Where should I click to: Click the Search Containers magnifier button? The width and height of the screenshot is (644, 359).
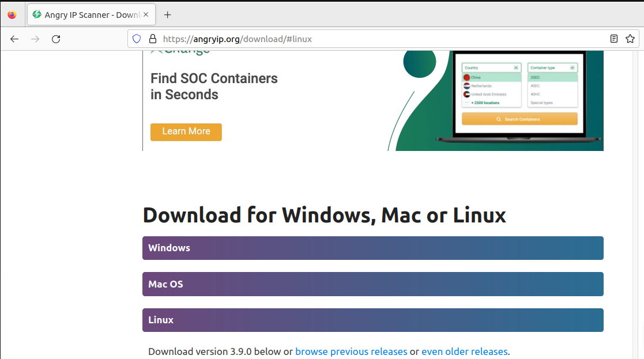point(518,118)
